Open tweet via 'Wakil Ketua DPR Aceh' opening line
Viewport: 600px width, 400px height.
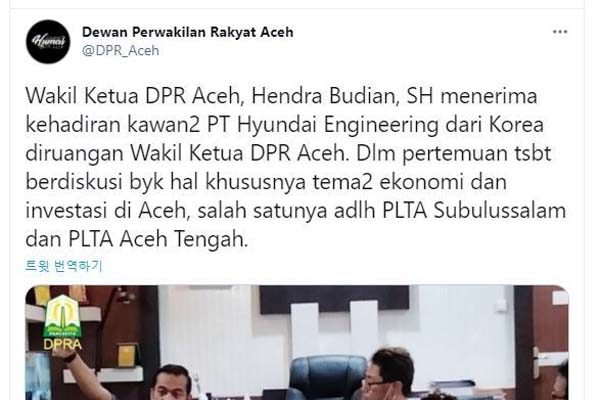click(x=133, y=96)
